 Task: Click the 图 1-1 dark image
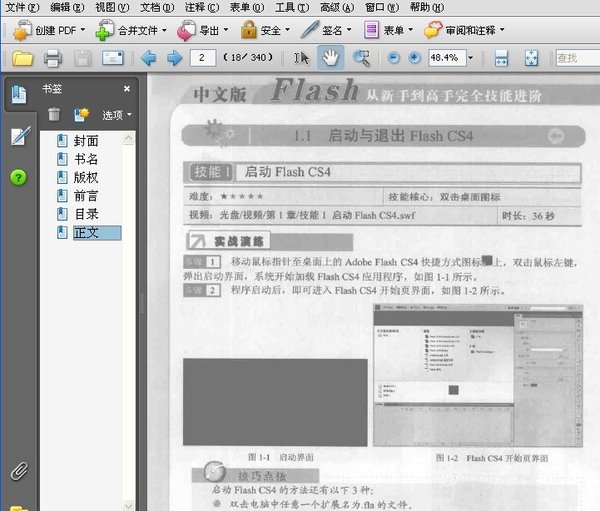coord(275,402)
